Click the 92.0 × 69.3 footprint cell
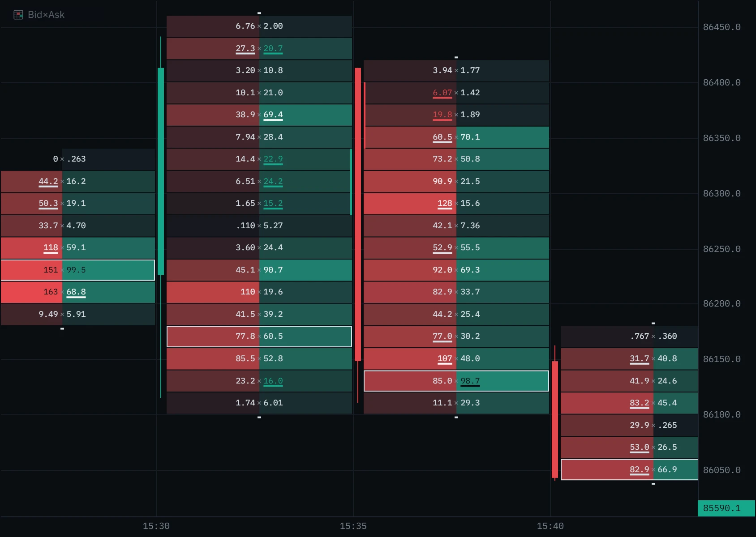The height and width of the screenshot is (537, 756). [456, 270]
